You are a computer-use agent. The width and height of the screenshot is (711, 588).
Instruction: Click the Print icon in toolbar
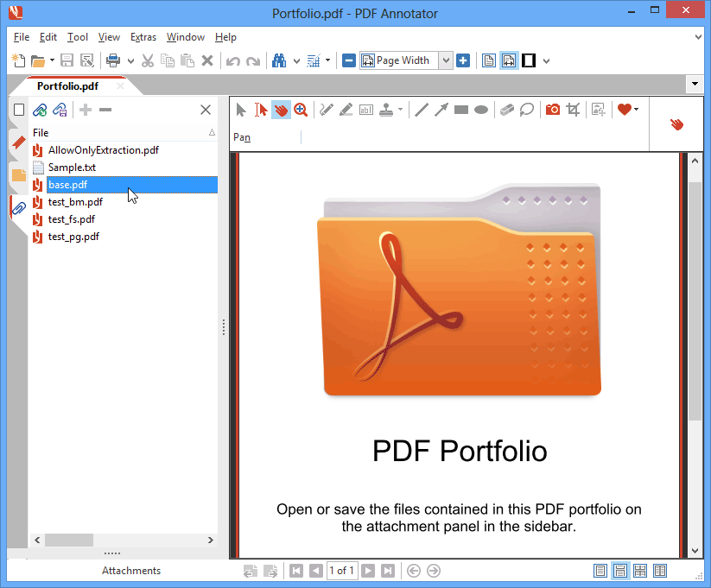point(113,60)
